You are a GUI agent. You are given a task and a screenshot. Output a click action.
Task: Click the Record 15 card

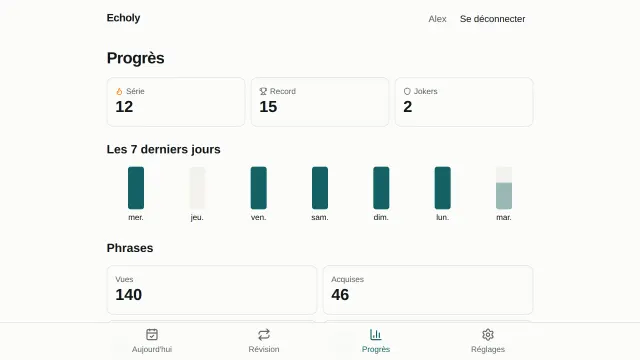pyautogui.click(x=320, y=102)
